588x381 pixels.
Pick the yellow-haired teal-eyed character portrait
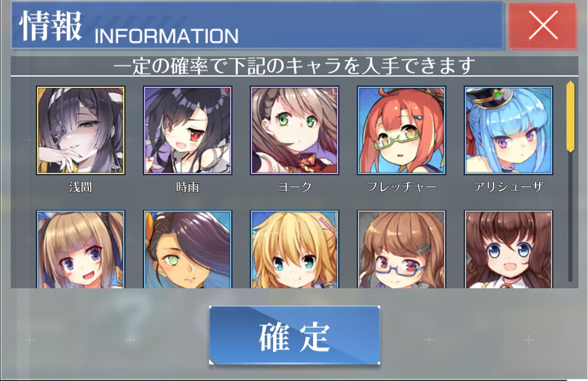(x=295, y=249)
